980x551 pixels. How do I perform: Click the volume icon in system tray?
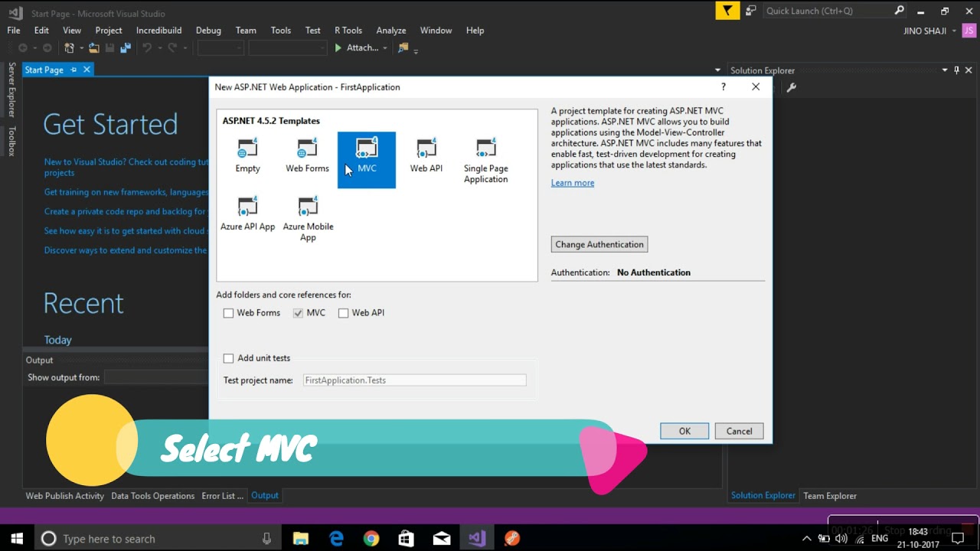pos(841,539)
